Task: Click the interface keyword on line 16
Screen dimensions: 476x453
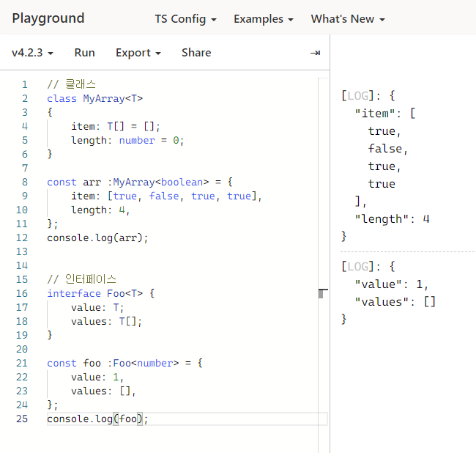Action: click(70, 293)
